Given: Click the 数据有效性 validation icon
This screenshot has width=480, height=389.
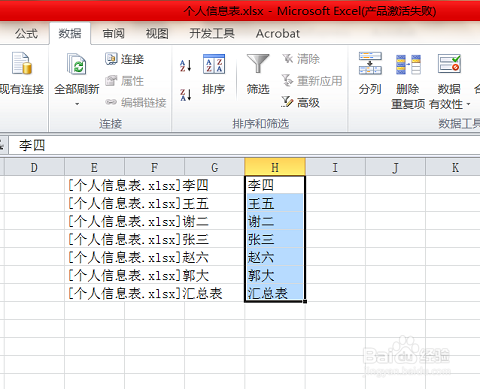Looking at the screenshot, I should click(449, 63).
